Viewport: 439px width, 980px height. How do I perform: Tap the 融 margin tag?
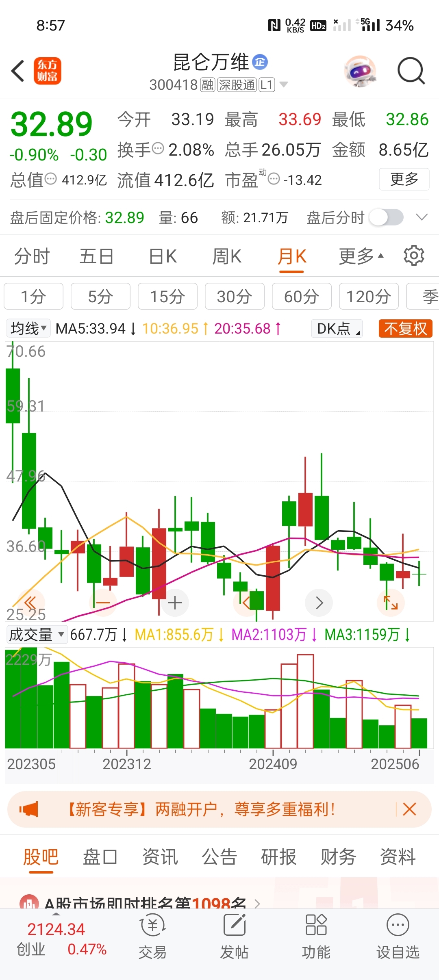[x=207, y=85]
